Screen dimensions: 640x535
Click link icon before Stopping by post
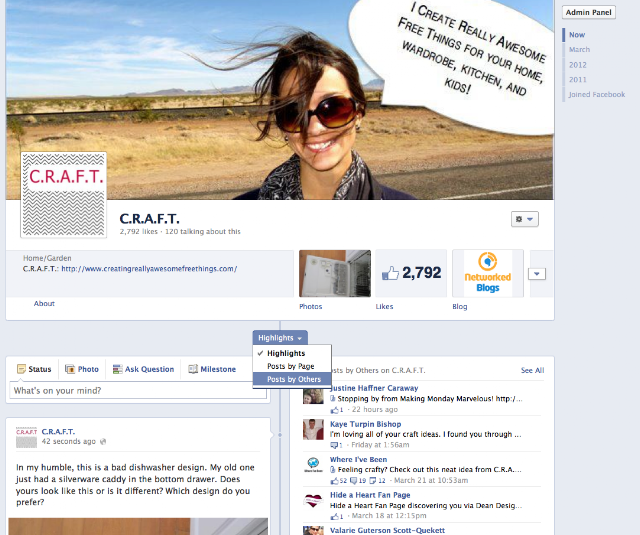point(333,399)
